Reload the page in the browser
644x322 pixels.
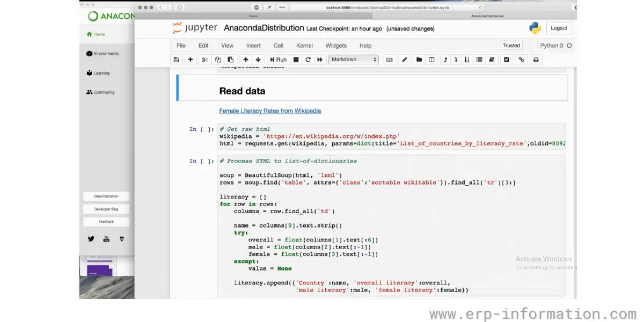click(x=480, y=8)
